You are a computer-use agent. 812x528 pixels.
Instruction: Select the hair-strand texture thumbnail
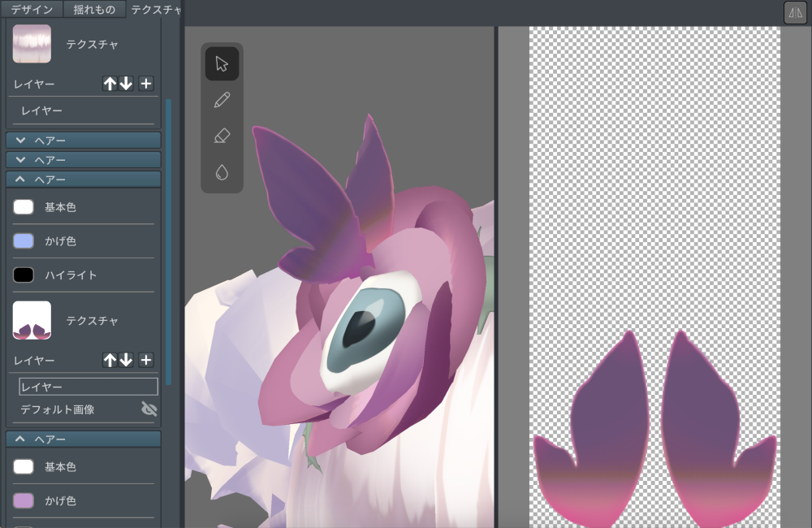pyautogui.click(x=32, y=44)
